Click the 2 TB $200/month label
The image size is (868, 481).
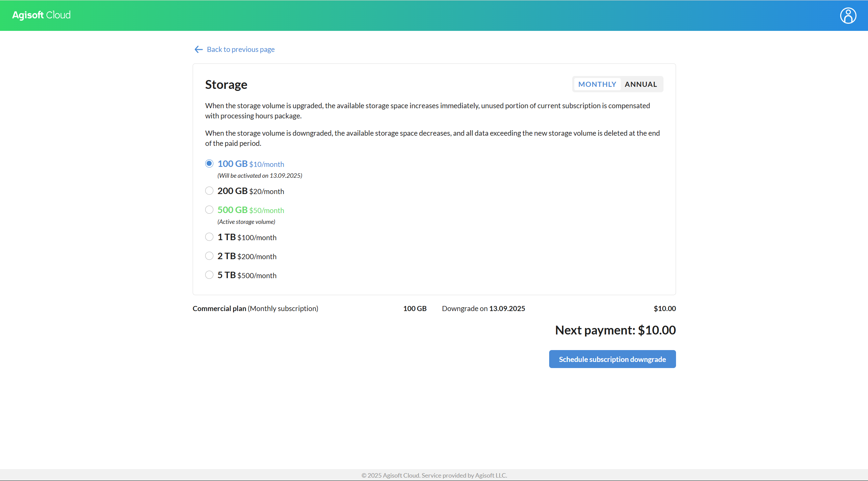tap(247, 256)
